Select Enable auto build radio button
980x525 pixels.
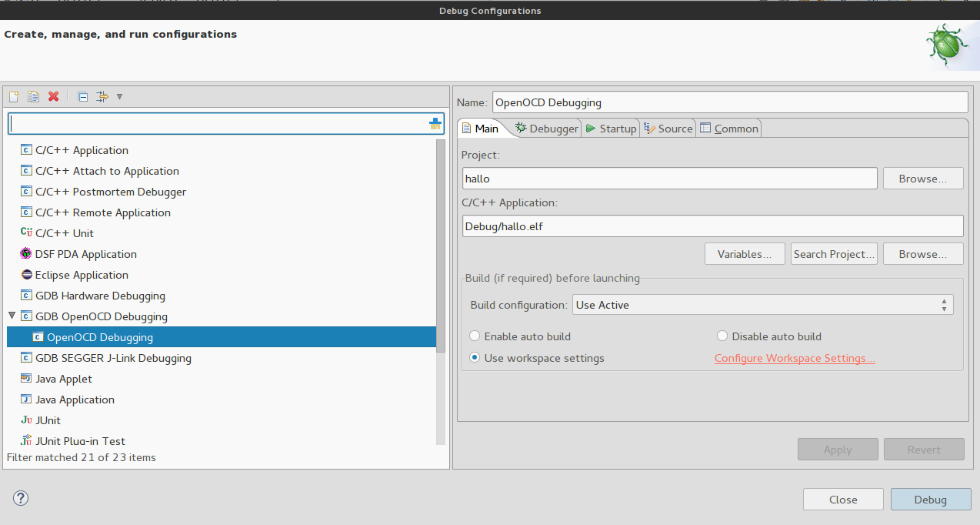(475, 336)
